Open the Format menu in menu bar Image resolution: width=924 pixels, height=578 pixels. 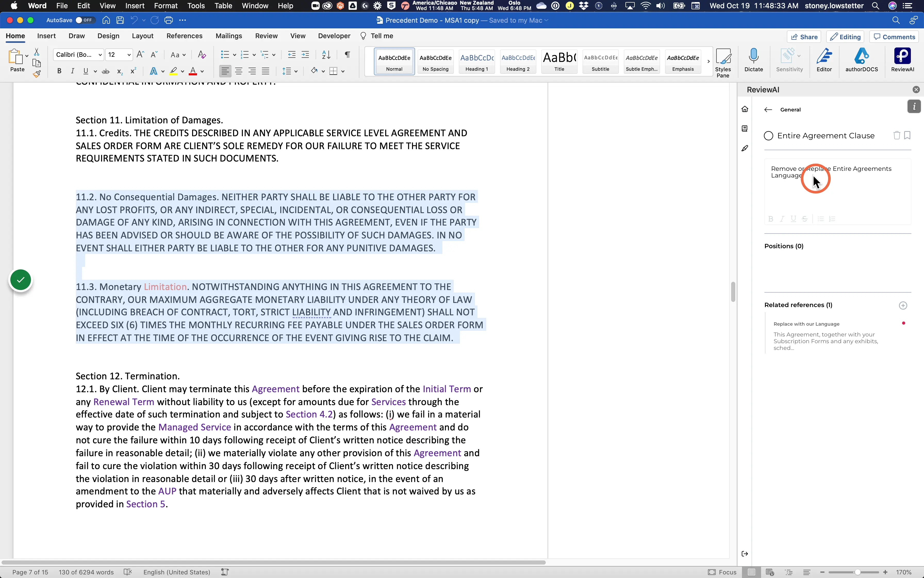click(166, 6)
